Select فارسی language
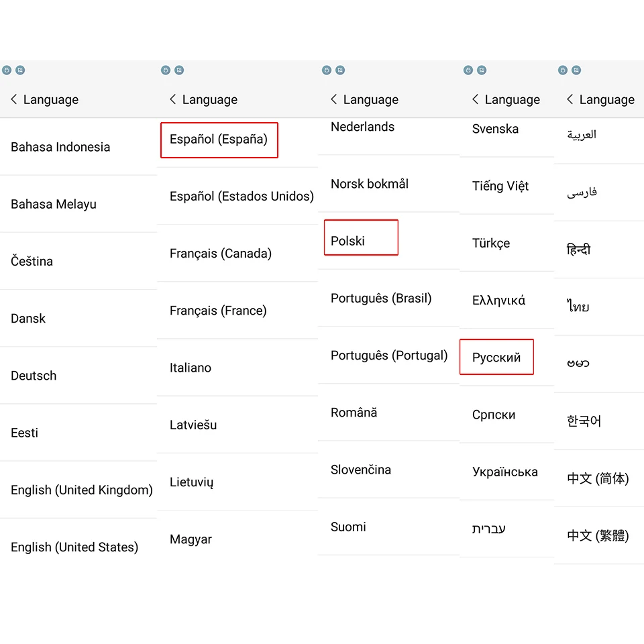The image size is (644, 644). click(x=599, y=193)
